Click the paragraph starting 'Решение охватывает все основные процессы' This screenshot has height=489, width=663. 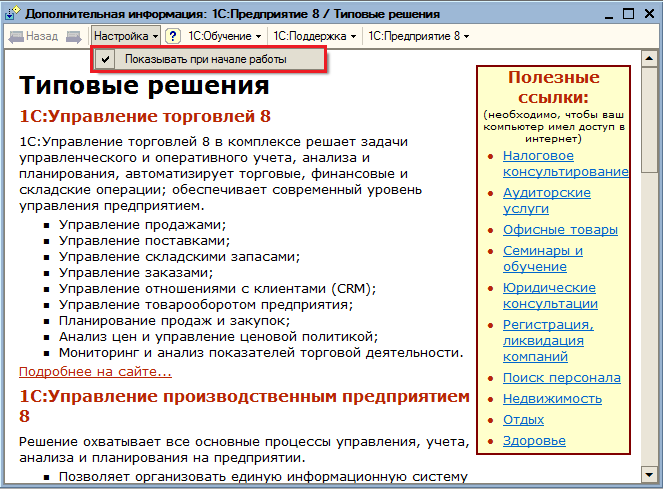click(x=244, y=449)
